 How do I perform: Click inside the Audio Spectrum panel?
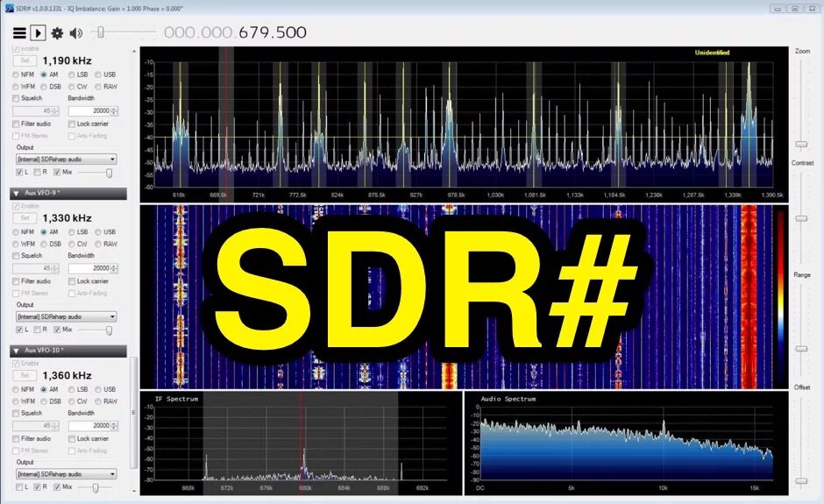(627, 443)
